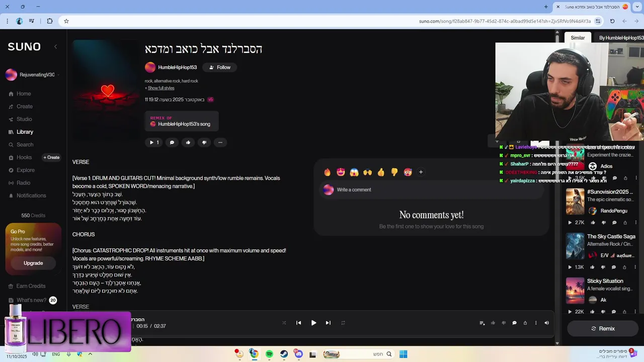Follow HumbleHipHop153

(x=219, y=67)
